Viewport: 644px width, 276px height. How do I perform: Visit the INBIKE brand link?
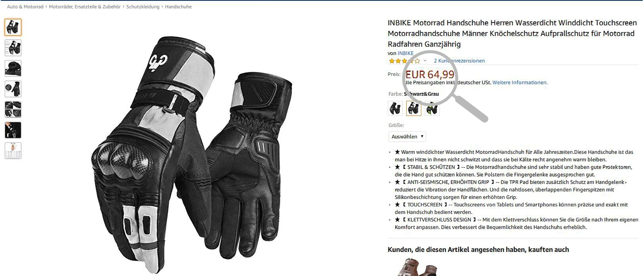405,53
